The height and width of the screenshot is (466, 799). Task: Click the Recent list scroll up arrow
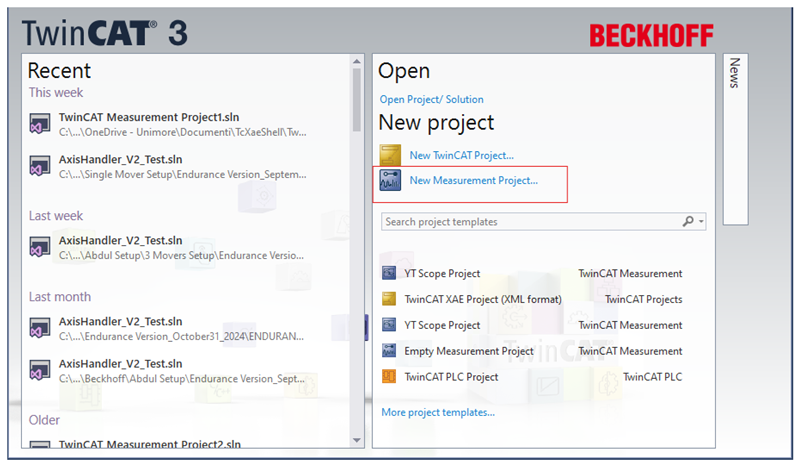(x=357, y=61)
